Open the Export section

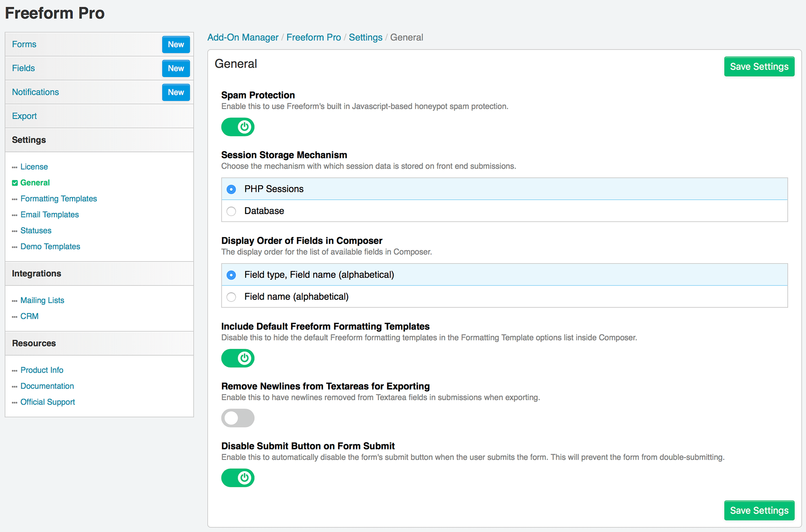pos(24,116)
